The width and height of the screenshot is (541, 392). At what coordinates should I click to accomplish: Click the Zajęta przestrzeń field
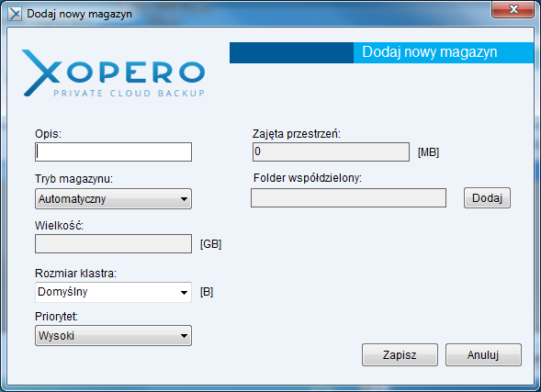331,152
